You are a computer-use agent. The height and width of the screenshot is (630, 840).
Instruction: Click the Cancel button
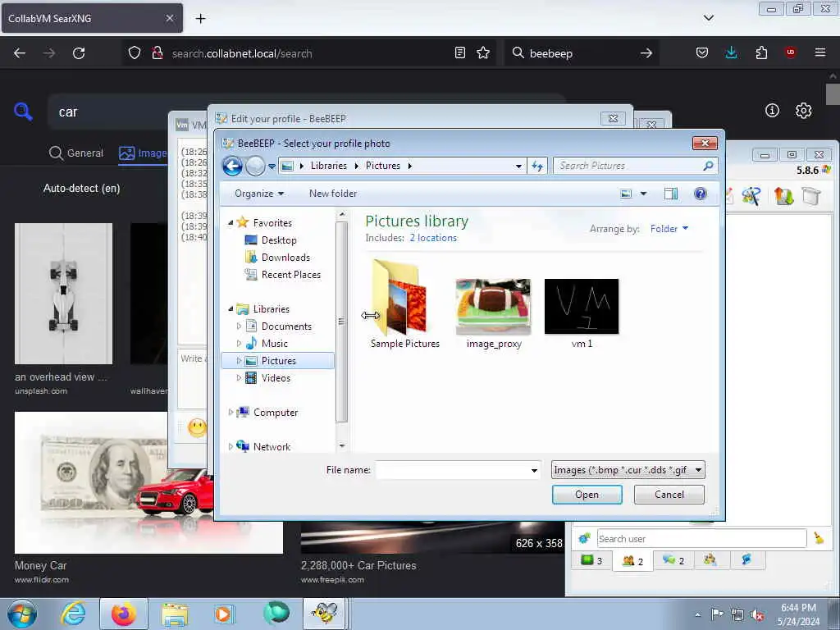[x=669, y=495]
